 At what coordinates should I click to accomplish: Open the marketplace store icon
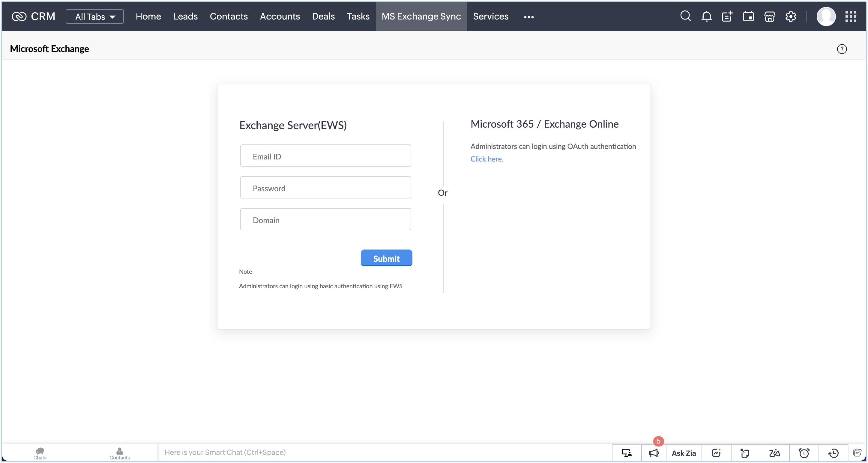pyautogui.click(x=769, y=16)
